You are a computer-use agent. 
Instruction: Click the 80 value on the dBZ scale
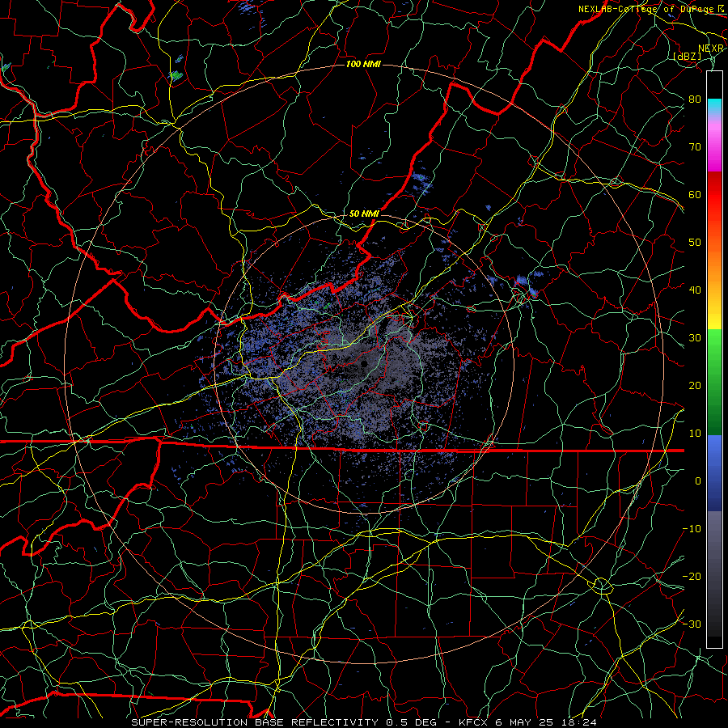[x=695, y=99]
